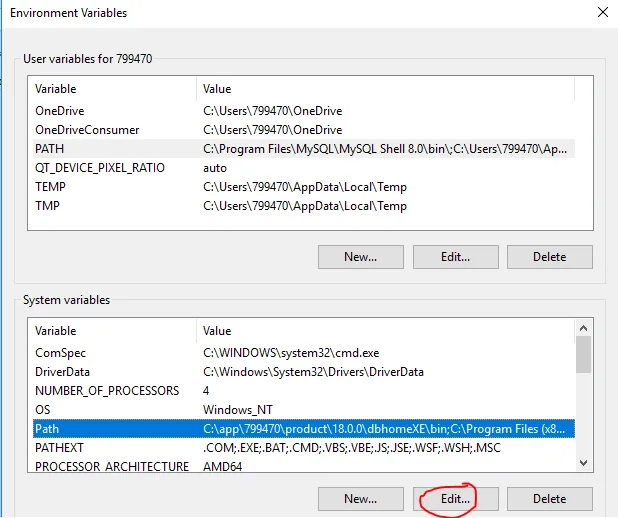The image size is (618, 518).
Task: Click Delete button under System variables
Action: pyautogui.click(x=549, y=498)
